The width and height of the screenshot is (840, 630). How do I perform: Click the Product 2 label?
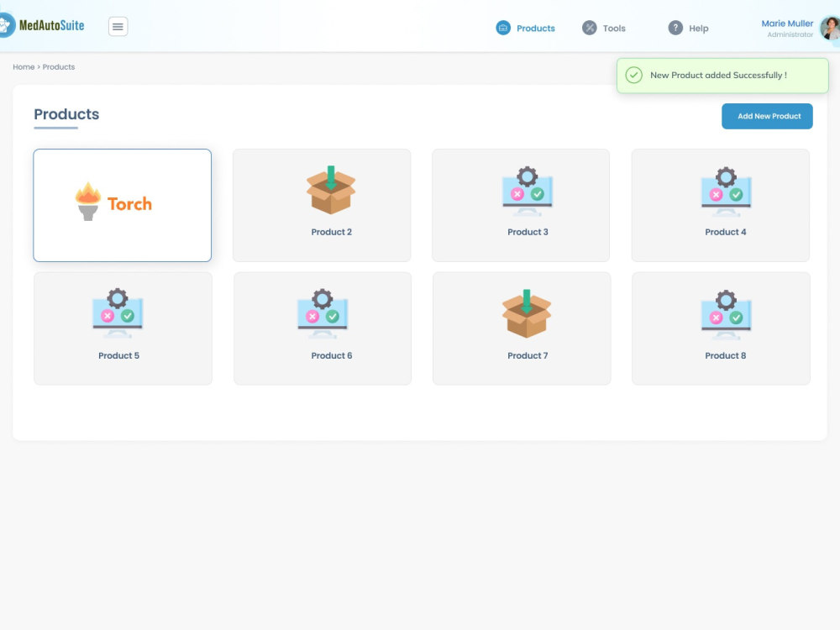[332, 232]
